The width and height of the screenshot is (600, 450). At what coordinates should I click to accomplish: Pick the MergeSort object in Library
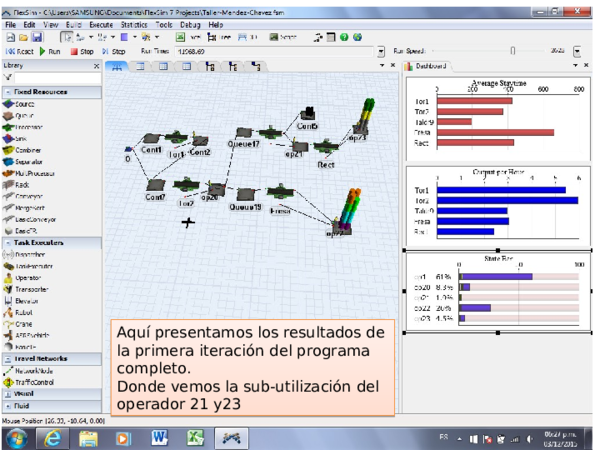(x=24, y=208)
